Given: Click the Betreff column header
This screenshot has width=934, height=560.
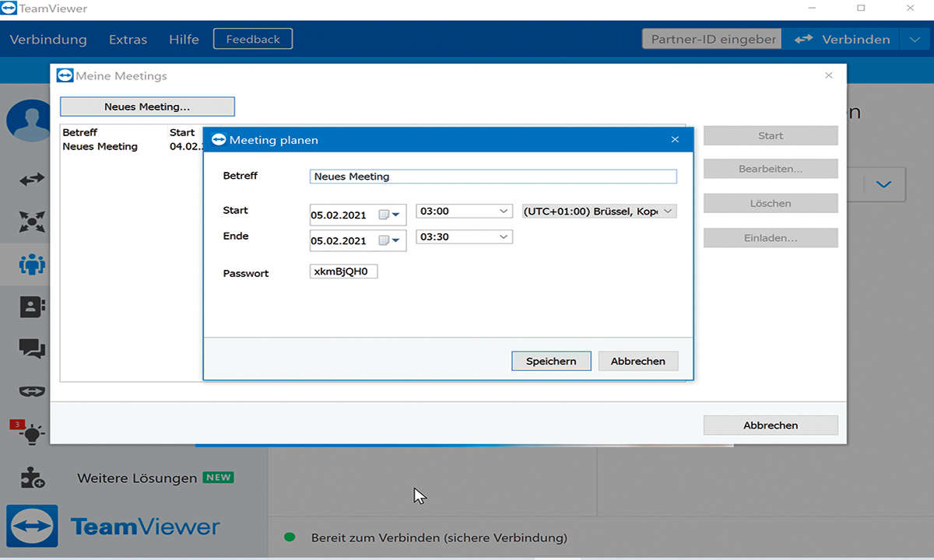Looking at the screenshot, I should tap(80, 132).
